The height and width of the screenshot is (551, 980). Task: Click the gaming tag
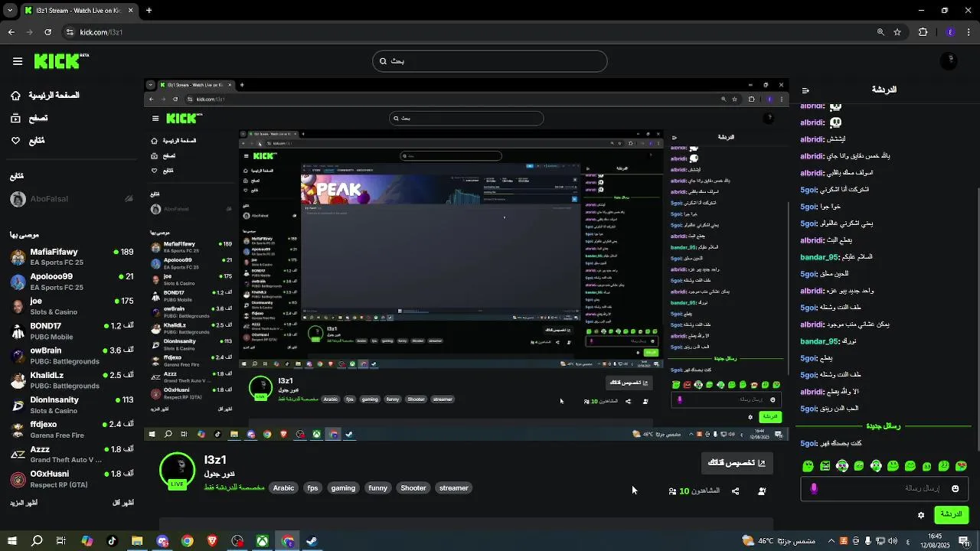tap(343, 487)
